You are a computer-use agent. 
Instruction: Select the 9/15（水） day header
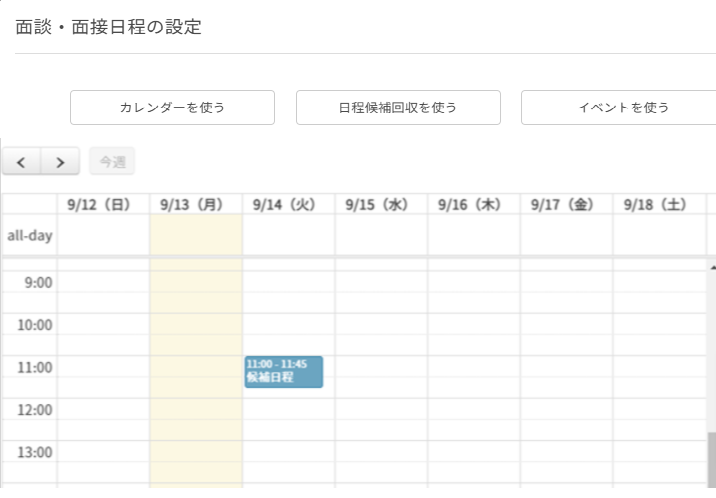click(381, 204)
